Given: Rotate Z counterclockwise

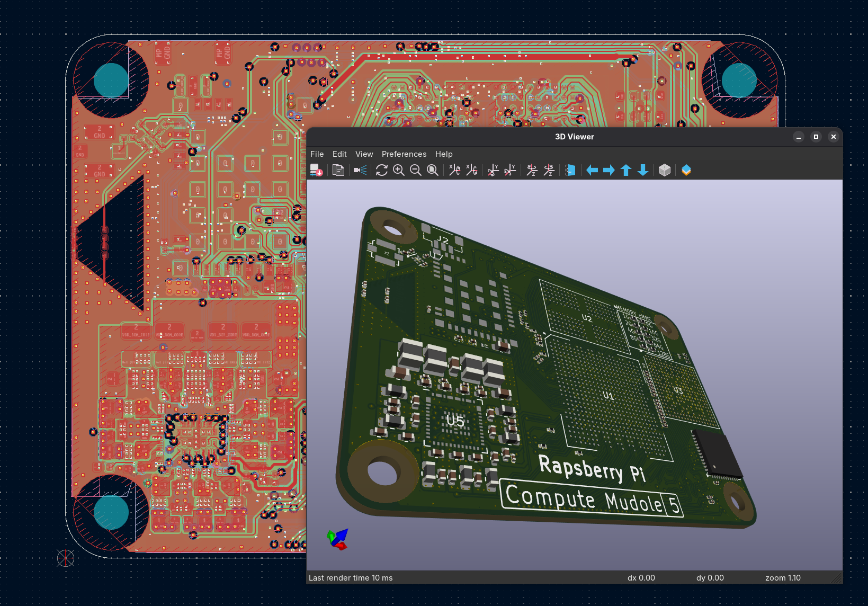Looking at the screenshot, I should tap(549, 170).
